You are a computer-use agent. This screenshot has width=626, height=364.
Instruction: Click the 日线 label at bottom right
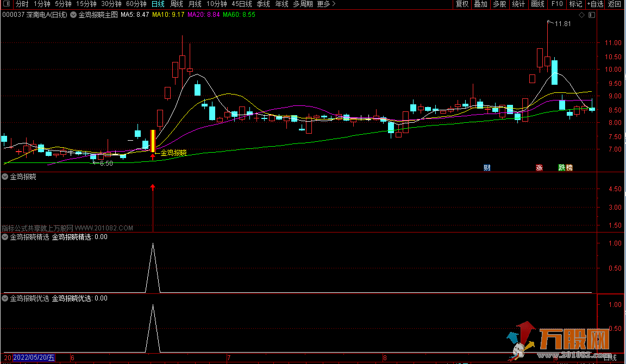click(610, 358)
